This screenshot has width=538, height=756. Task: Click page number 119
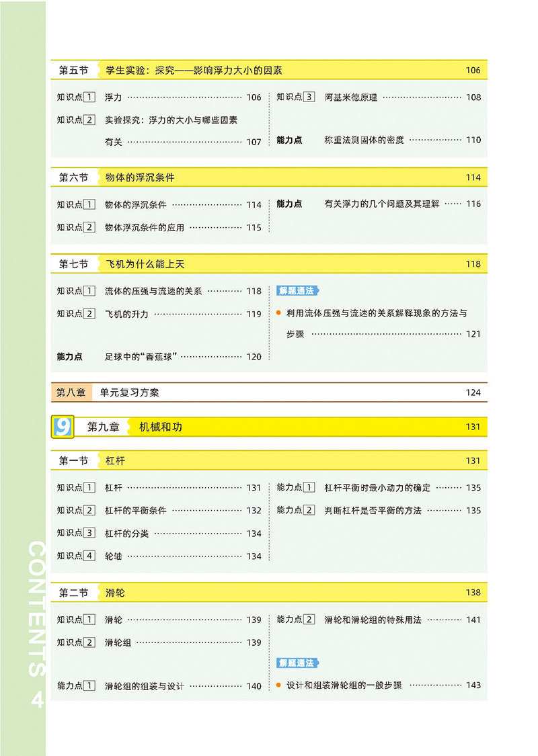(254, 314)
